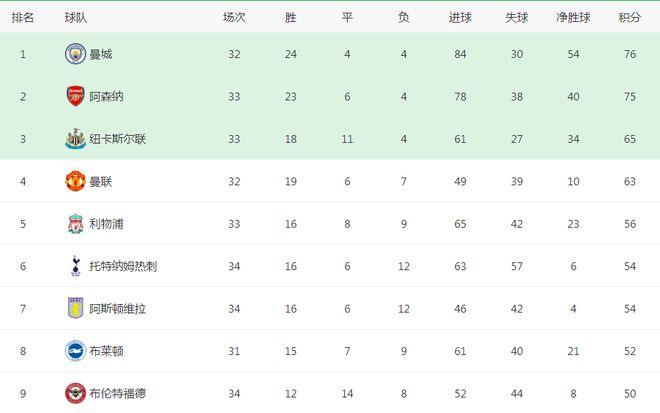Click the 进球 column header
The image size is (660, 413).
pyautogui.click(x=460, y=17)
